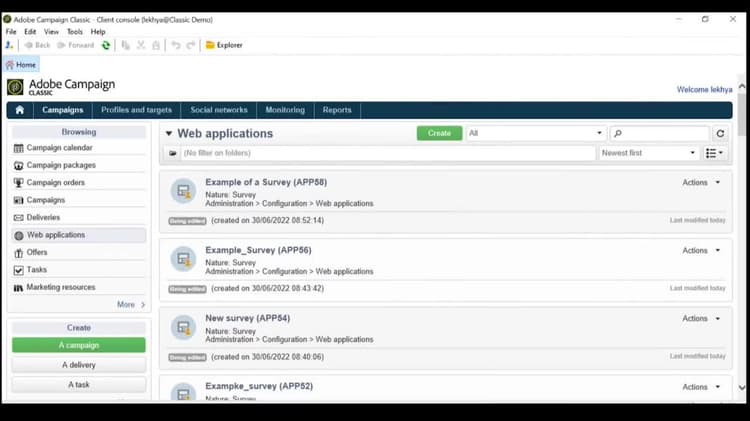Click refresh button next to search field
750x421 pixels.
coord(720,133)
